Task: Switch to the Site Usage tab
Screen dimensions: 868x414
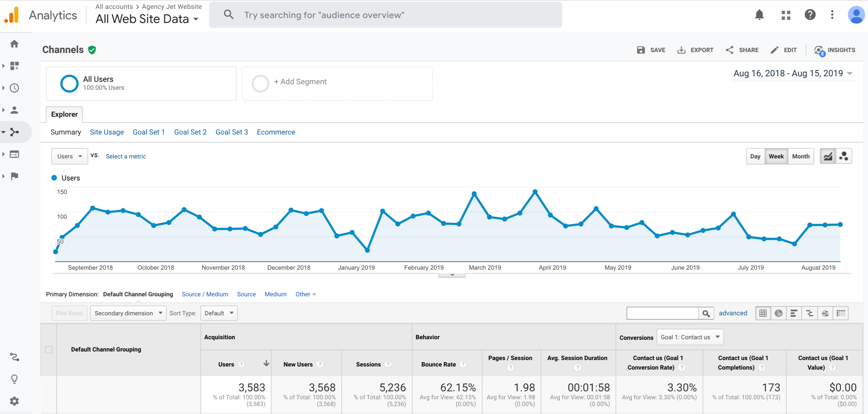Action: (107, 132)
